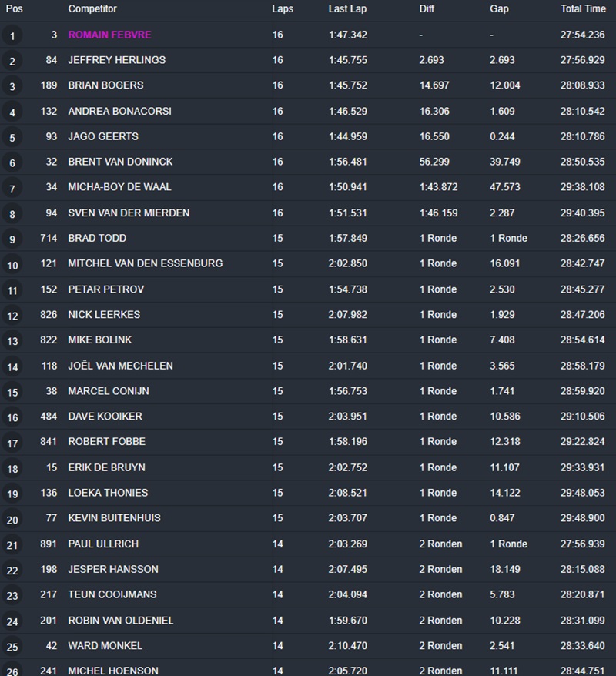The height and width of the screenshot is (676, 616).
Task: Sort by the Competitor column header
Action: click(92, 9)
